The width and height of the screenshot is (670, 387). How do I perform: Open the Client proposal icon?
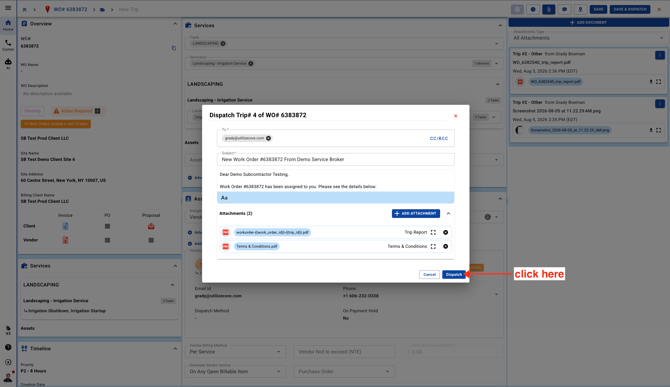(151, 226)
